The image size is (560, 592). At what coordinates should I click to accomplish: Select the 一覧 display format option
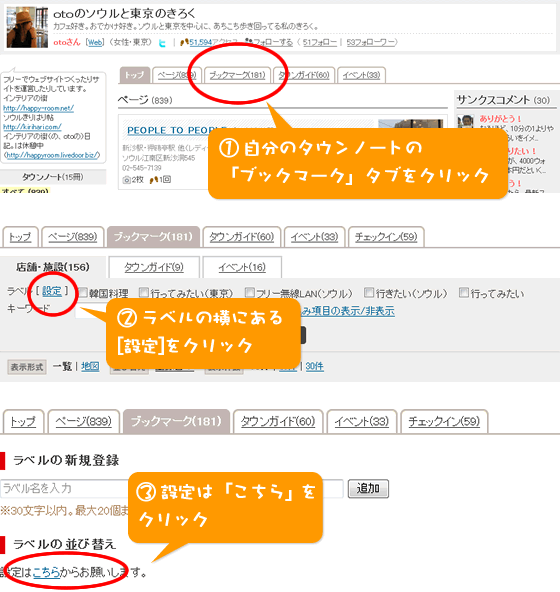[62, 366]
